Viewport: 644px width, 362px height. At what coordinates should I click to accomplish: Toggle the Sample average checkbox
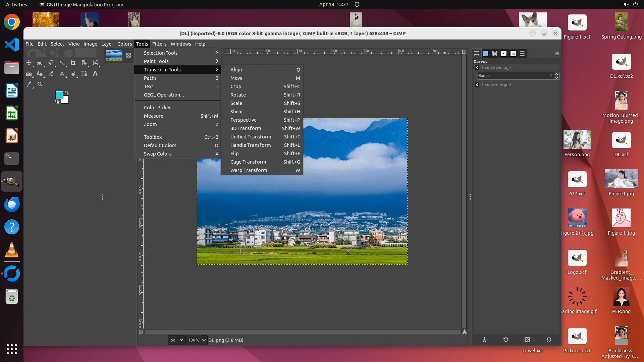pyautogui.click(x=477, y=68)
